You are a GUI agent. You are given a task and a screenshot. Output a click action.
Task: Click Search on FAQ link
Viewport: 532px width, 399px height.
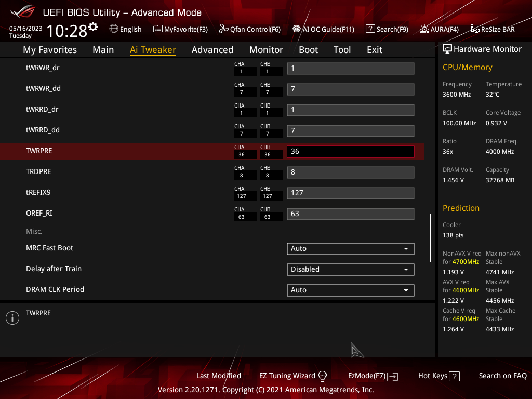502,376
